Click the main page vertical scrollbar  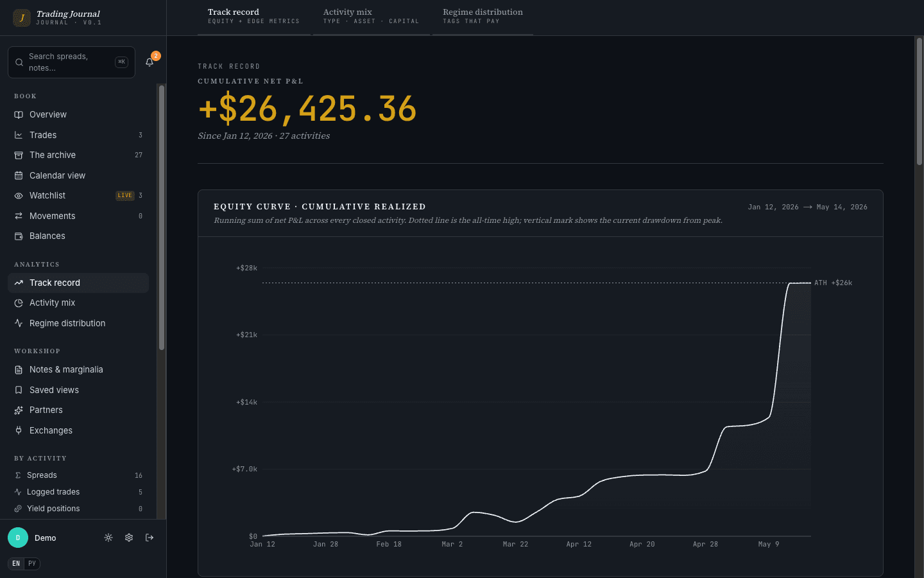pyautogui.click(x=919, y=101)
